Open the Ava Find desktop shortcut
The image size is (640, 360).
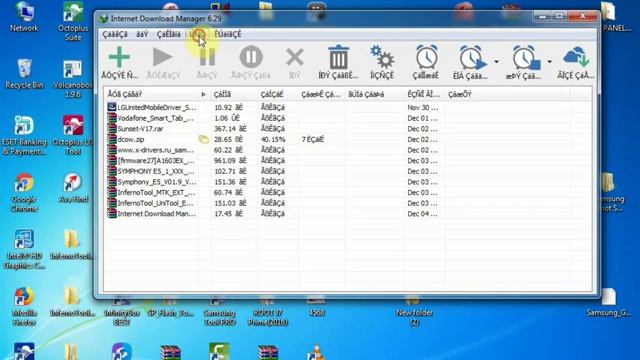pos(73,189)
